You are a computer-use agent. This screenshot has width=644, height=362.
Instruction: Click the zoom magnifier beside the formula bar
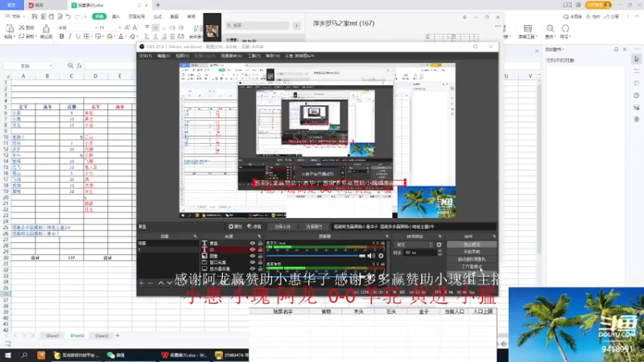[70, 66]
